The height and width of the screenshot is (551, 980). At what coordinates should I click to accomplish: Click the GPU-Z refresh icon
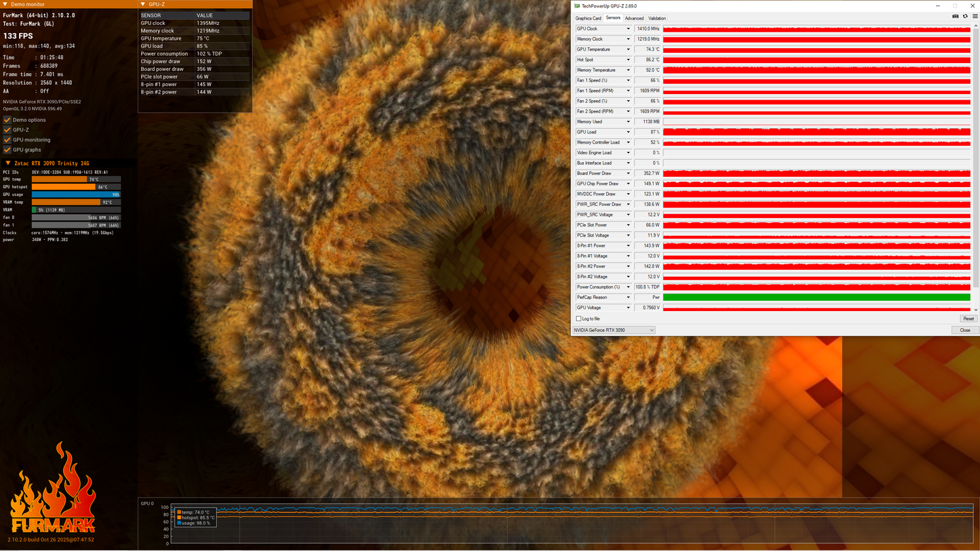point(965,16)
